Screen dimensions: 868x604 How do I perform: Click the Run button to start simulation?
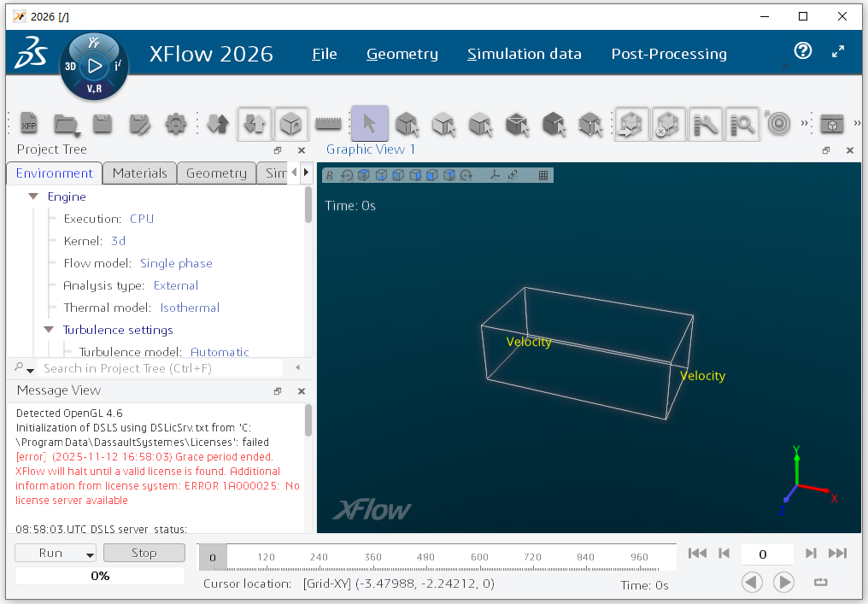[47, 553]
